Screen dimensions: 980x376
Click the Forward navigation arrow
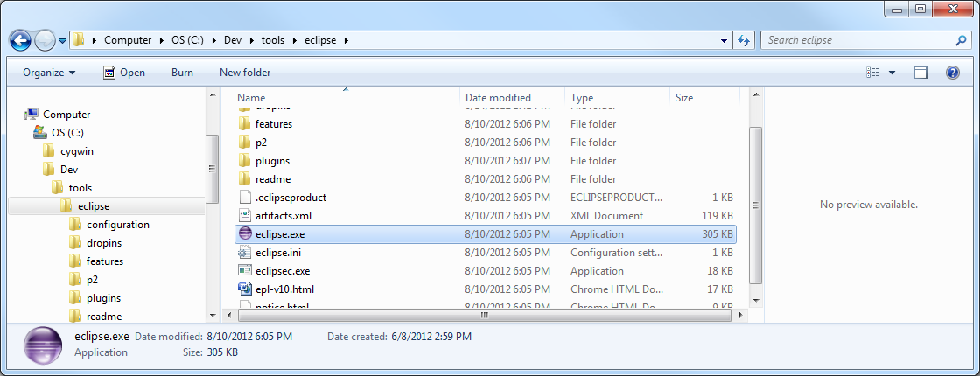[45, 41]
